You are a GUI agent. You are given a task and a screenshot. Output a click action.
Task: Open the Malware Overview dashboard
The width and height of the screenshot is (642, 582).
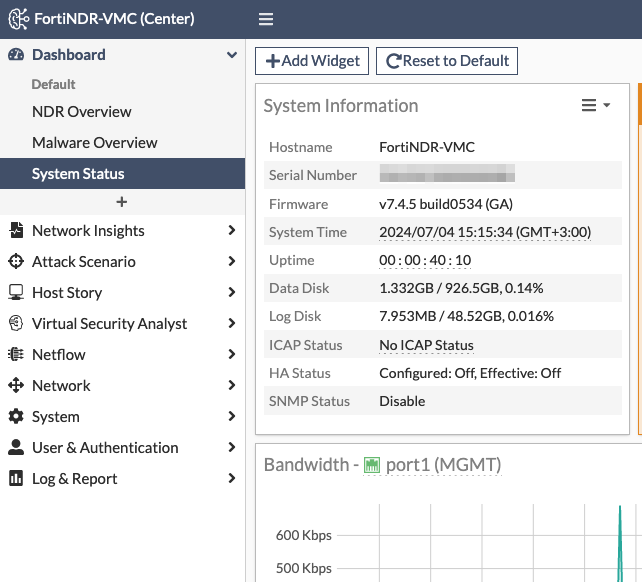(95, 143)
